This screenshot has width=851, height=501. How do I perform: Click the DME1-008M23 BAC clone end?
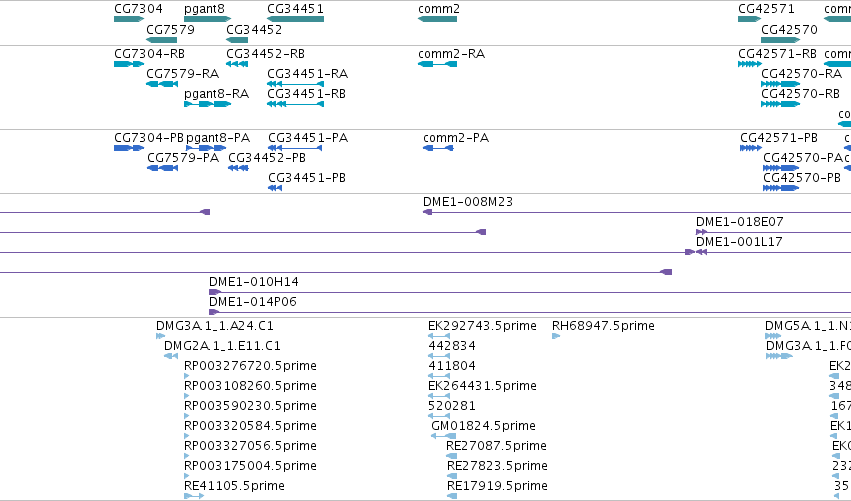(428, 212)
